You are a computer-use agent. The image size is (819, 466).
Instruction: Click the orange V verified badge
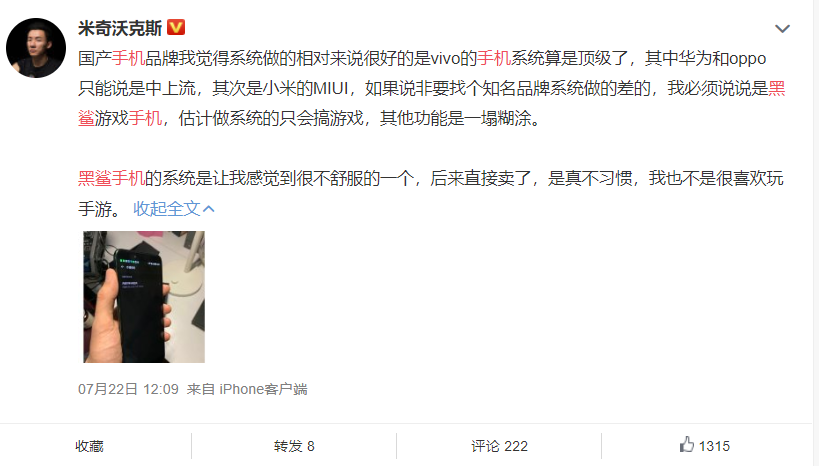click(x=176, y=27)
